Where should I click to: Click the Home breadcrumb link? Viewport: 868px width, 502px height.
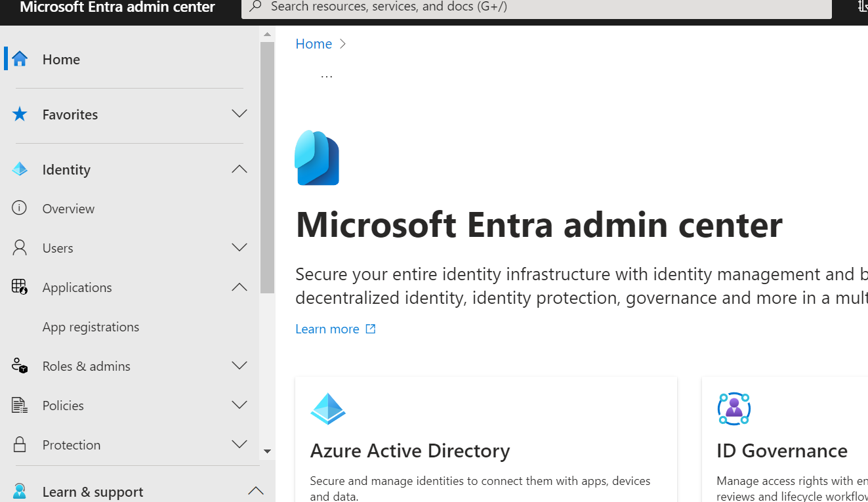314,44
